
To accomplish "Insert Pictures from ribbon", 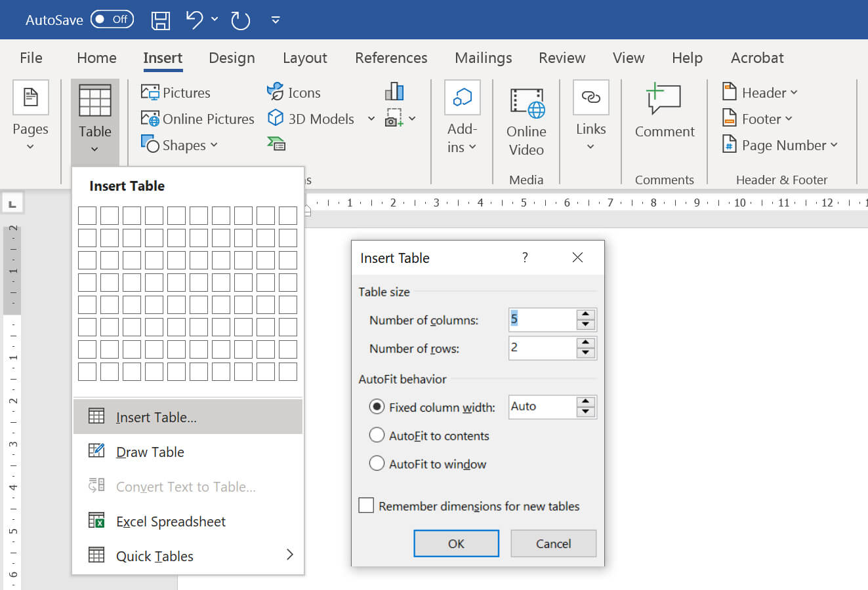I will 176,92.
